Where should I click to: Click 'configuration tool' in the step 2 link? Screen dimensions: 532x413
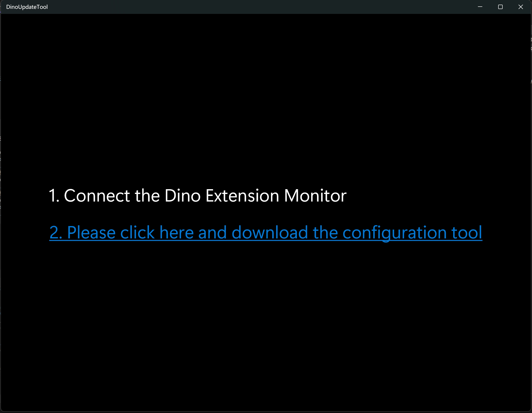click(412, 233)
